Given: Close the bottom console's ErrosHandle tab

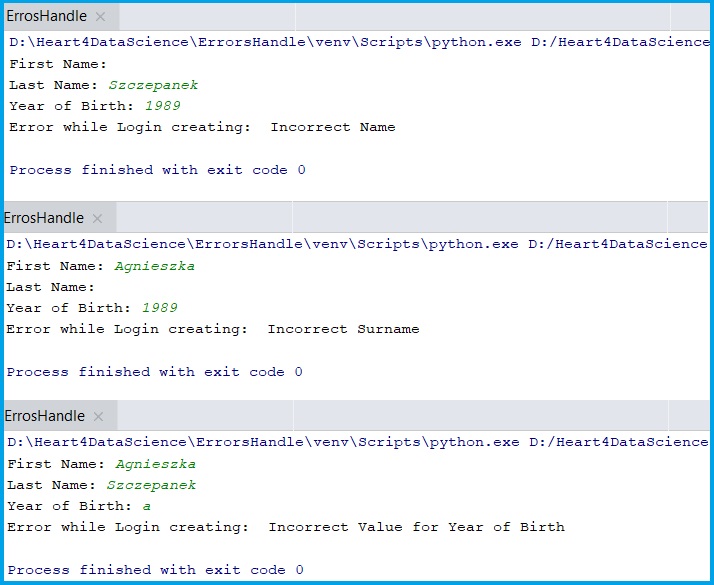Looking at the screenshot, I should pyautogui.click(x=98, y=417).
